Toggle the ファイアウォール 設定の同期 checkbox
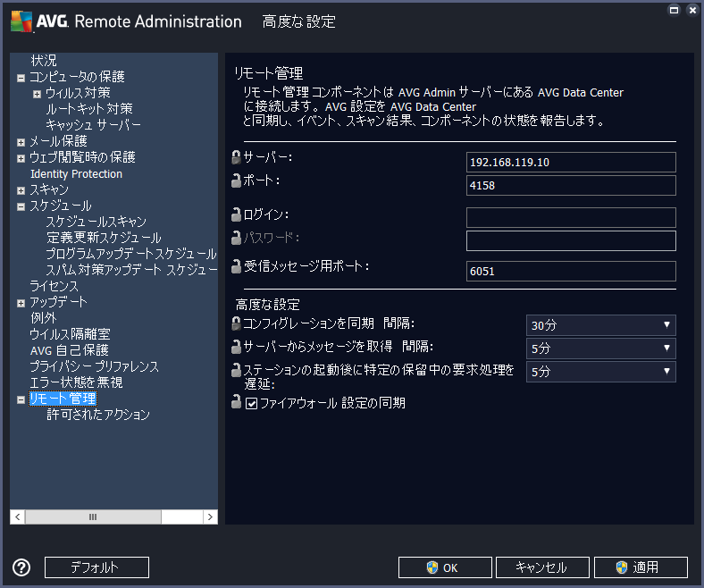 click(251, 403)
